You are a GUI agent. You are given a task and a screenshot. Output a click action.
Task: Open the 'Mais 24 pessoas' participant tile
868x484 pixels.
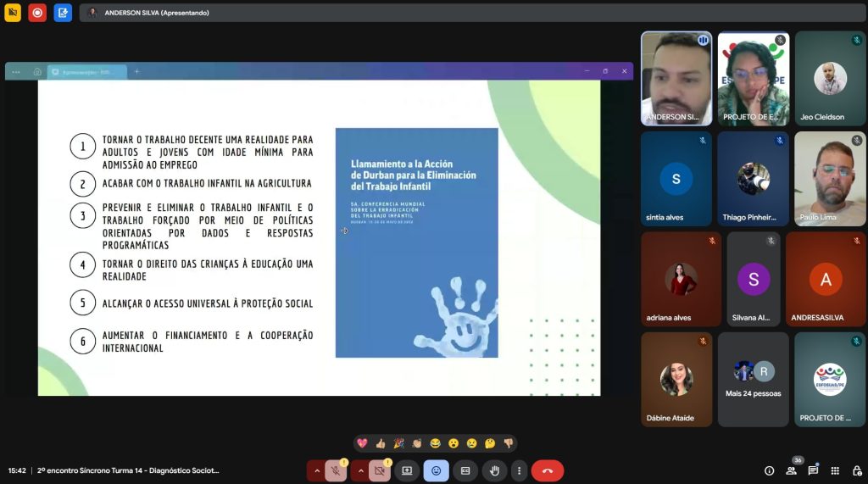(x=753, y=379)
